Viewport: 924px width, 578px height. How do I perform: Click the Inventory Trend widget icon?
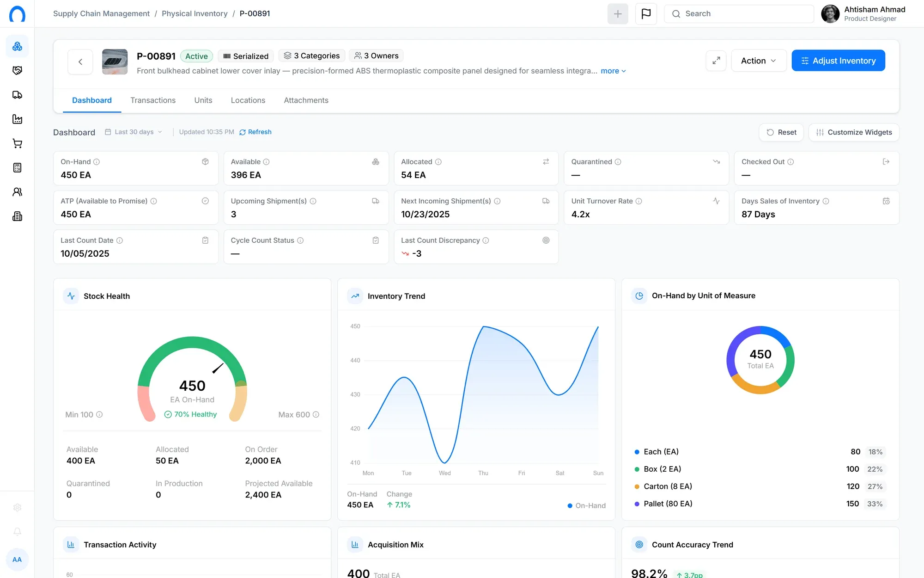(355, 296)
